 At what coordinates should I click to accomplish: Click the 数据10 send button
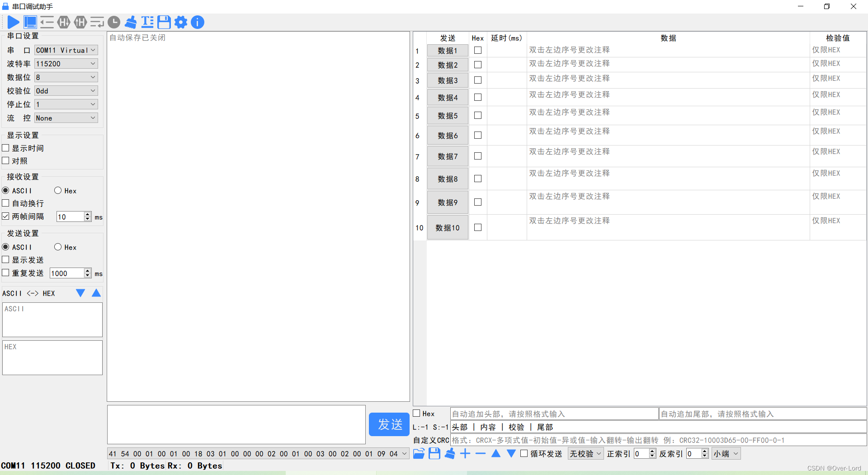click(x=448, y=228)
